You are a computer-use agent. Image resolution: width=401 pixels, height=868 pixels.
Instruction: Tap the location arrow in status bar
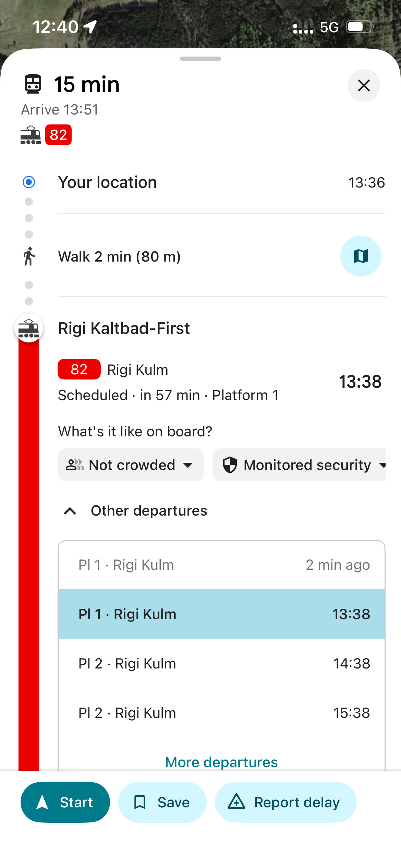point(90,27)
